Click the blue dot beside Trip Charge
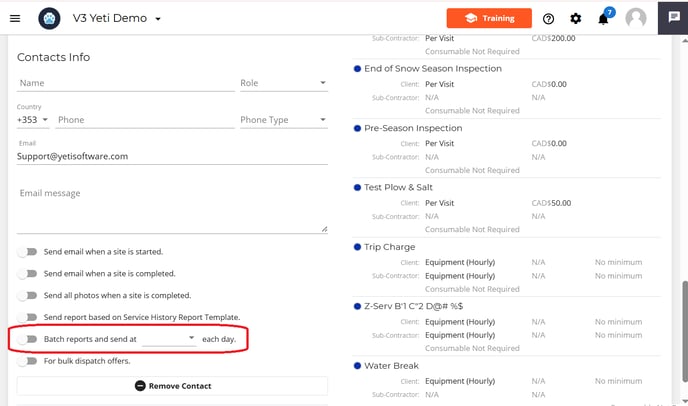Viewport: 688px width, 406px height. click(x=357, y=247)
